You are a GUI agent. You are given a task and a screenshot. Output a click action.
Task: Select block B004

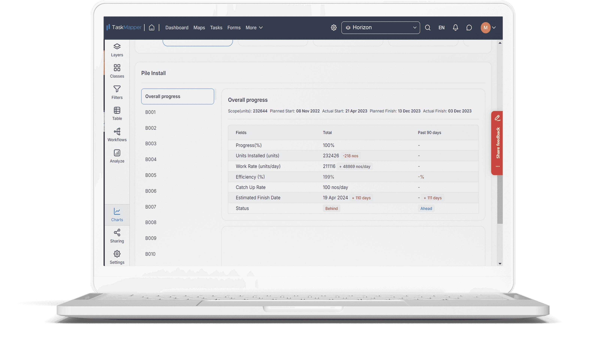(x=151, y=159)
